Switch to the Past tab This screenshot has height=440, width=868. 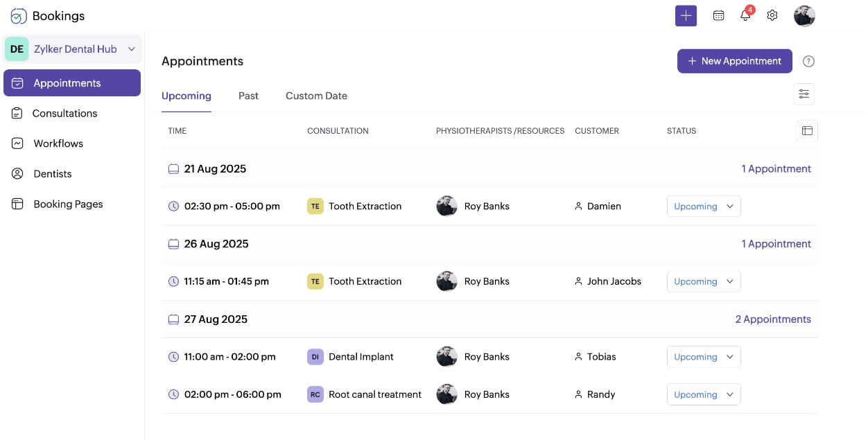pyautogui.click(x=248, y=96)
